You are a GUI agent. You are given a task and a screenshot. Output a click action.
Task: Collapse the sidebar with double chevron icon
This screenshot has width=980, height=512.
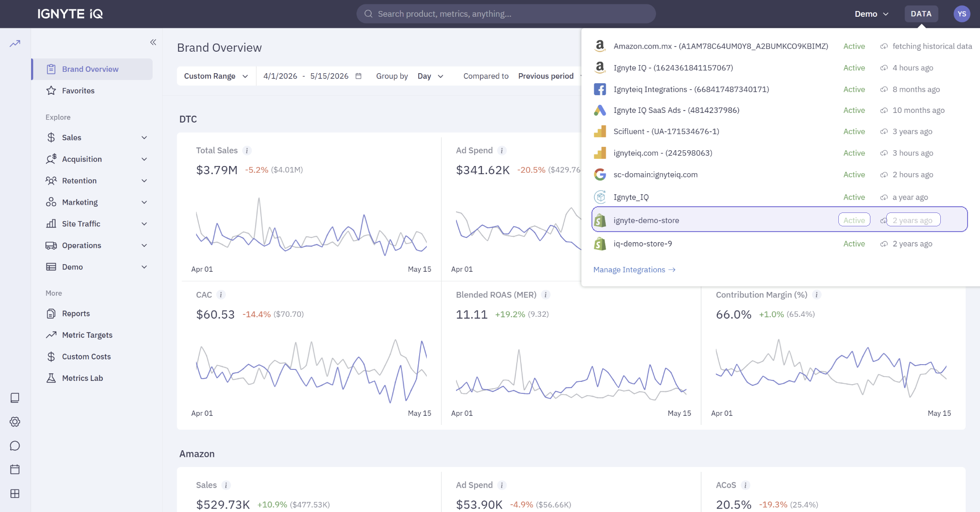point(153,42)
